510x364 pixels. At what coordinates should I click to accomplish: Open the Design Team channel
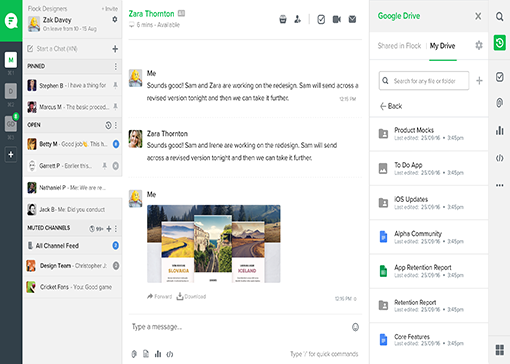pyautogui.click(x=73, y=266)
